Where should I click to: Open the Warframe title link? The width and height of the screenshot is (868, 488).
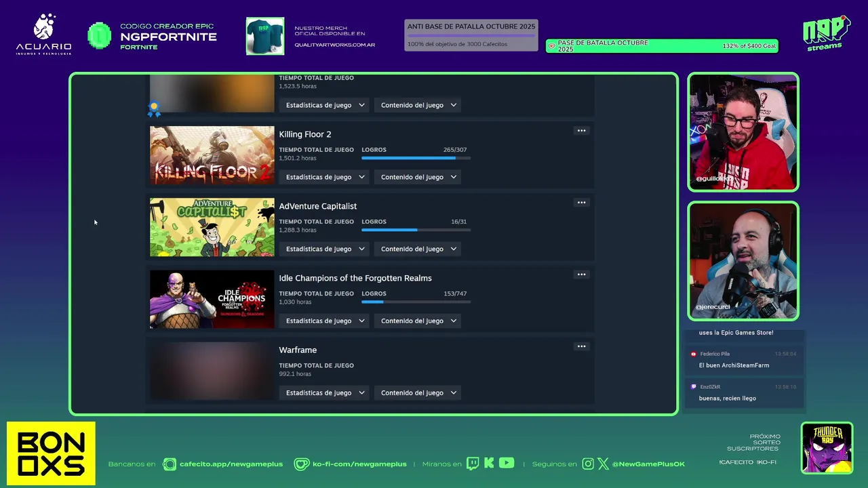coord(298,350)
